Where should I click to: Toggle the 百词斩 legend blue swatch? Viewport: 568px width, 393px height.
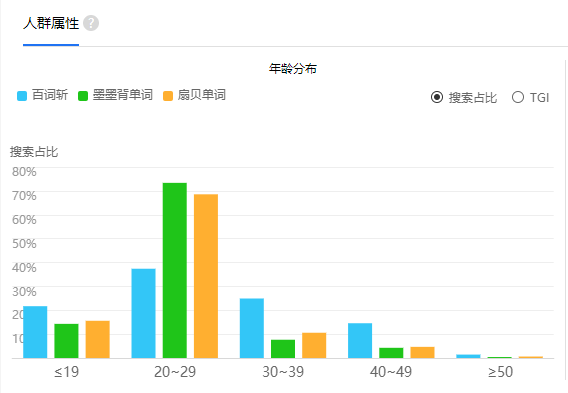pyautogui.click(x=22, y=96)
